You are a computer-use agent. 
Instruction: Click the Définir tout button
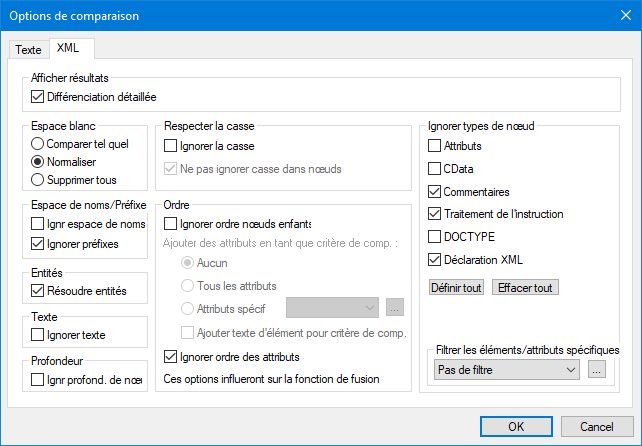coord(456,287)
